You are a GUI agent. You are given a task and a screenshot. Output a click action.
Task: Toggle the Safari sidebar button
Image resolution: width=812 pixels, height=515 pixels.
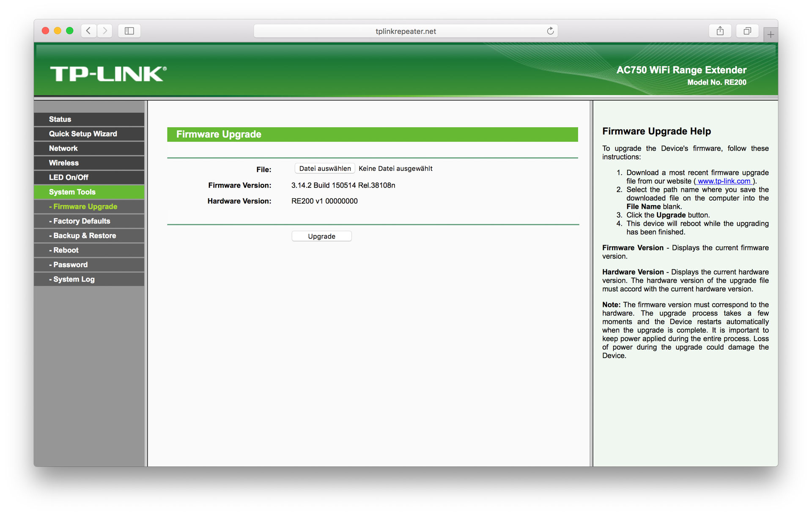tap(129, 31)
